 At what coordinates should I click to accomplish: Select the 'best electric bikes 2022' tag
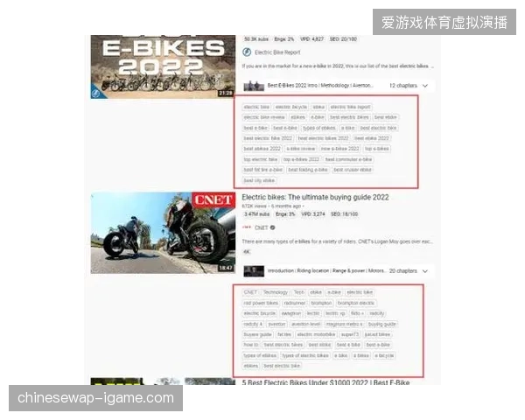point(323,138)
